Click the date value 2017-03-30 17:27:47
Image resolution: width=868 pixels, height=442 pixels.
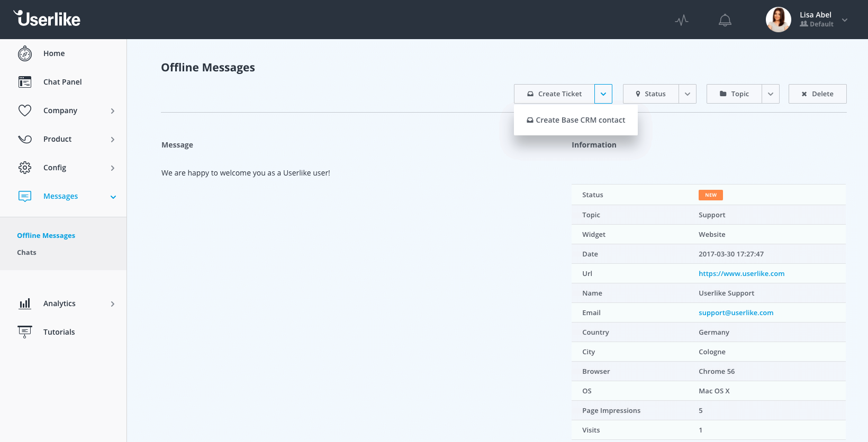pos(731,254)
